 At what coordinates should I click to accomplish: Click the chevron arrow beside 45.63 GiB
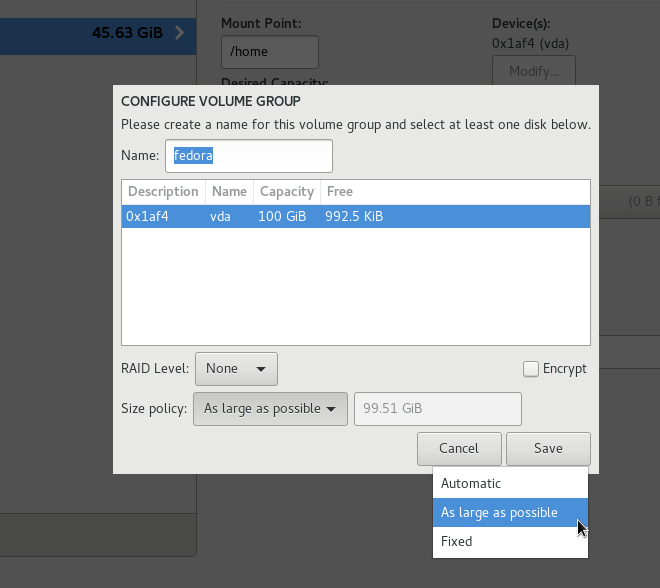tap(179, 33)
